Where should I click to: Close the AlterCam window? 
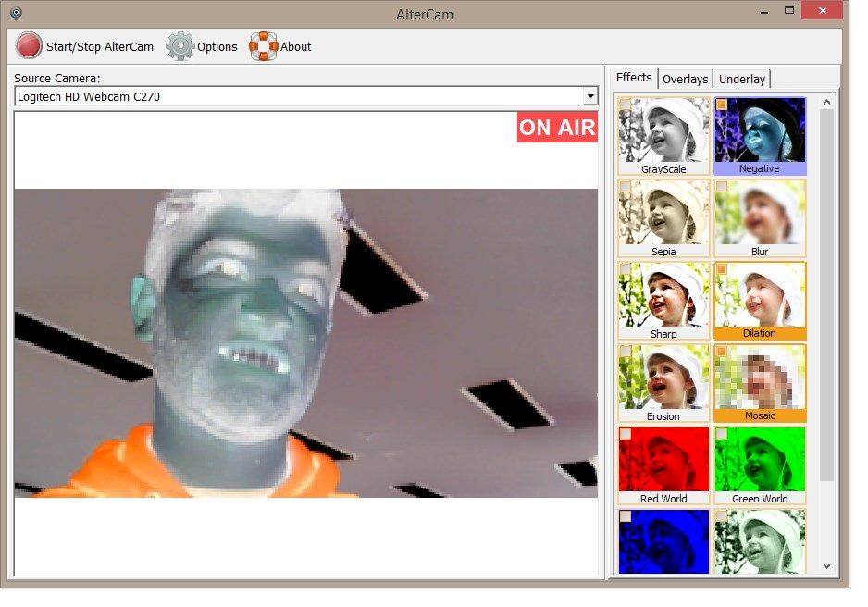(822, 10)
